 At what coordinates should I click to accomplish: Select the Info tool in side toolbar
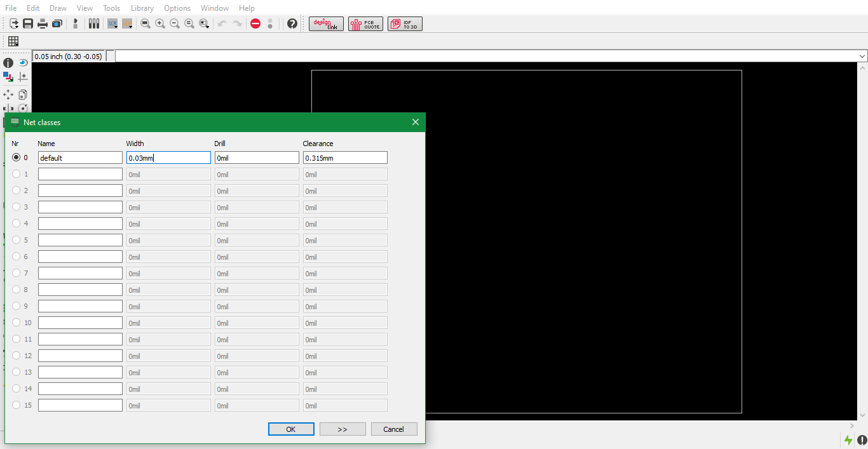(x=8, y=63)
